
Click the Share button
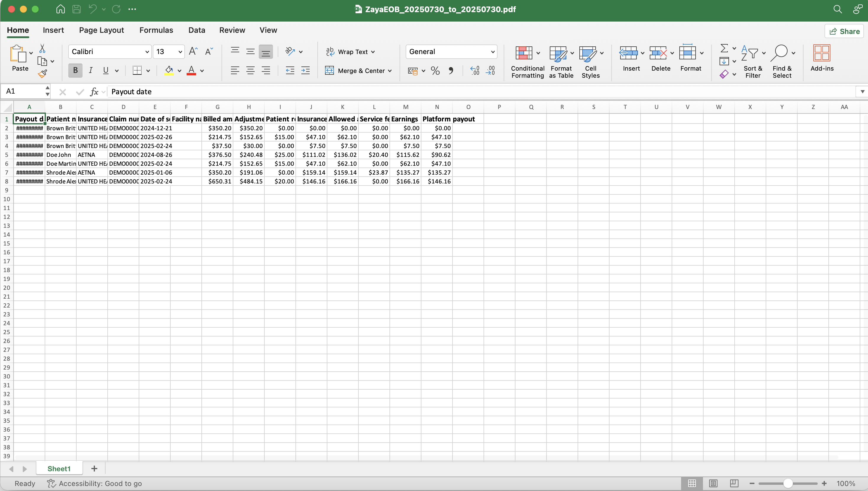(x=844, y=31)
